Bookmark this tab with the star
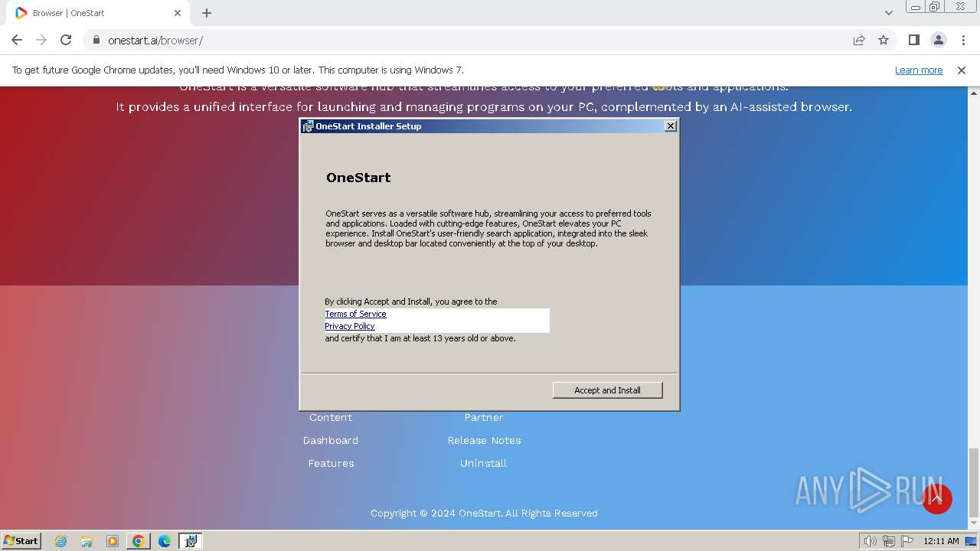 884,40
